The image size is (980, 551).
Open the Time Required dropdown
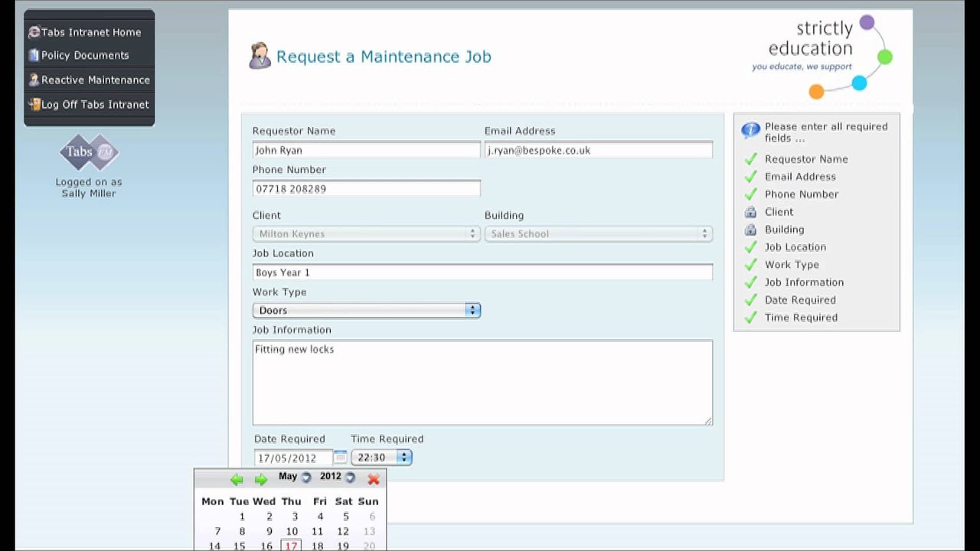click(382, 457)
